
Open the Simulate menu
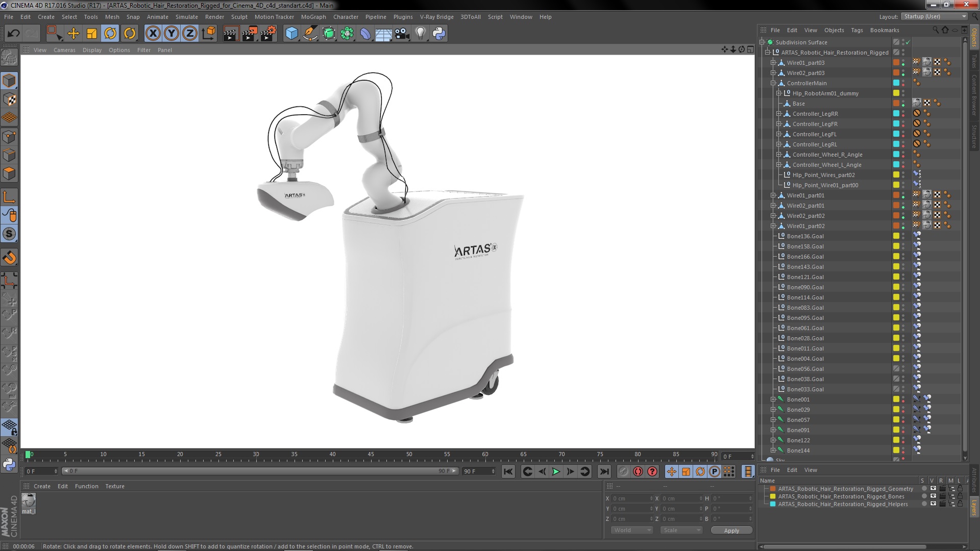[186, 17]
